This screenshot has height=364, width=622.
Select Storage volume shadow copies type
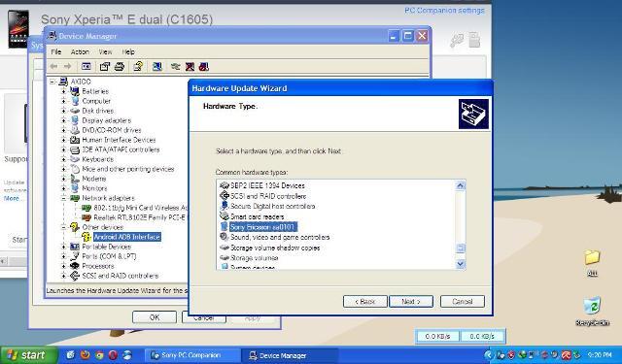coord(275,248)
